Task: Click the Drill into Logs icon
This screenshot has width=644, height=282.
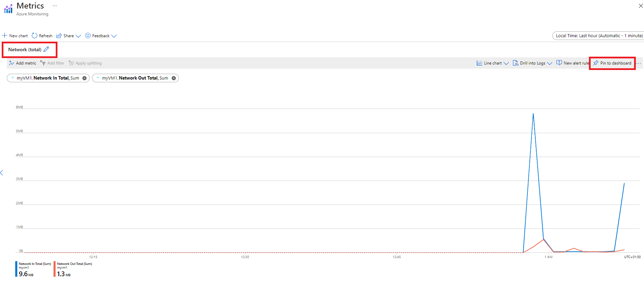Action: [515, 63]
